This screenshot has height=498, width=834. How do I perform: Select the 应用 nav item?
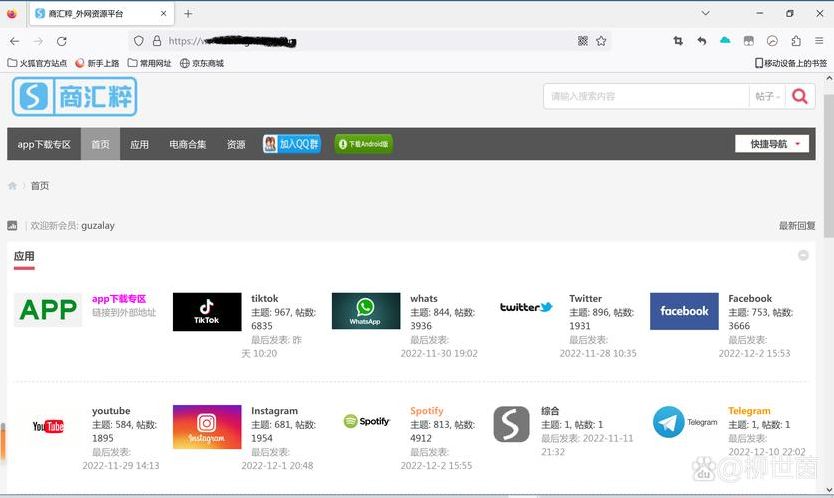point(139,144)
